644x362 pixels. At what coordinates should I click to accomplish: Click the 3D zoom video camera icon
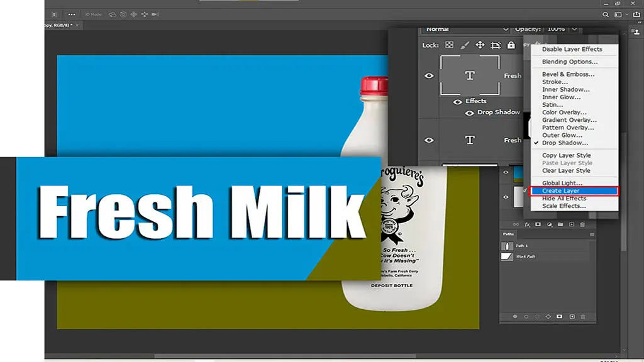(155, 14)
